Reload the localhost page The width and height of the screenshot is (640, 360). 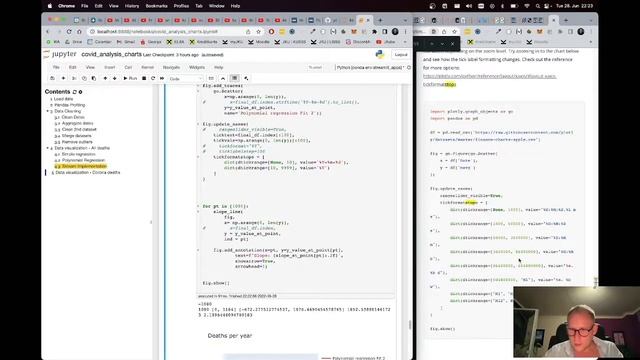(x=69, y=31)
